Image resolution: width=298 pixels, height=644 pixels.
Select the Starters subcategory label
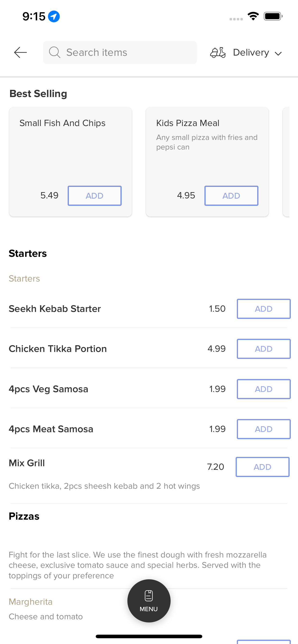pos(24,278)
